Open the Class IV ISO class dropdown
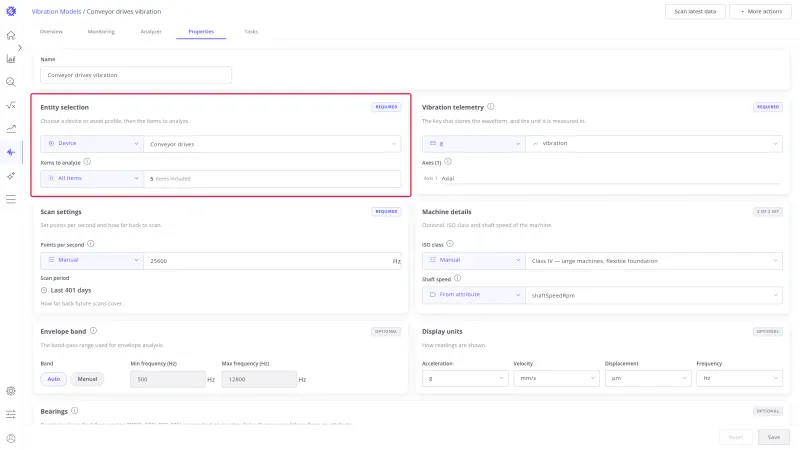This screenshot has height=450, width=800. pos(654,260)
